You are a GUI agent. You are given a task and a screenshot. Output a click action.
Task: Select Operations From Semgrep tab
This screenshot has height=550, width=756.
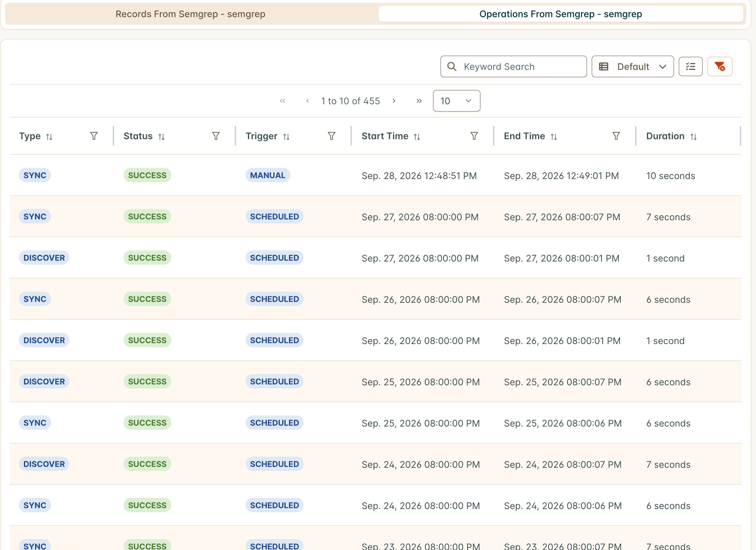point(561,14)
